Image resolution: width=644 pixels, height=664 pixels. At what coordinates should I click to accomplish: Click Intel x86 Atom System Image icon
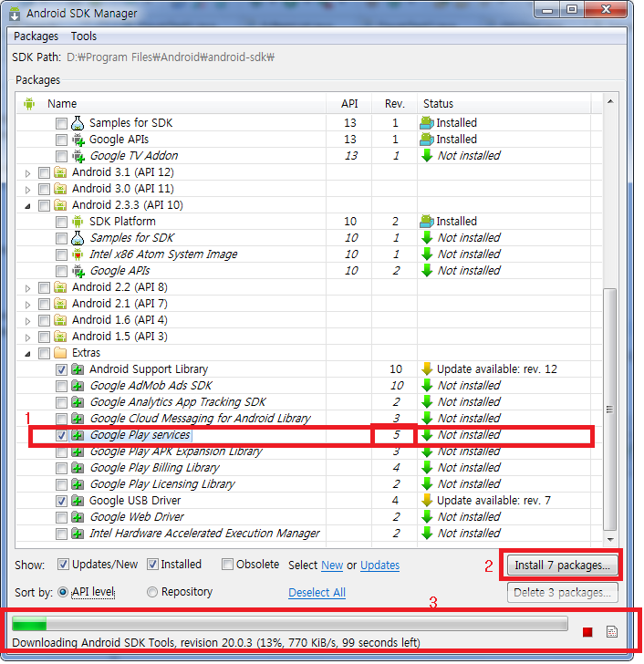tap(78, 254)
